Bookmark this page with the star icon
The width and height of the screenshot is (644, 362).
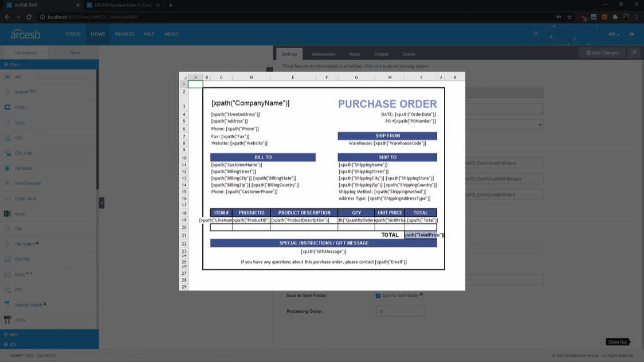(570, 17)
